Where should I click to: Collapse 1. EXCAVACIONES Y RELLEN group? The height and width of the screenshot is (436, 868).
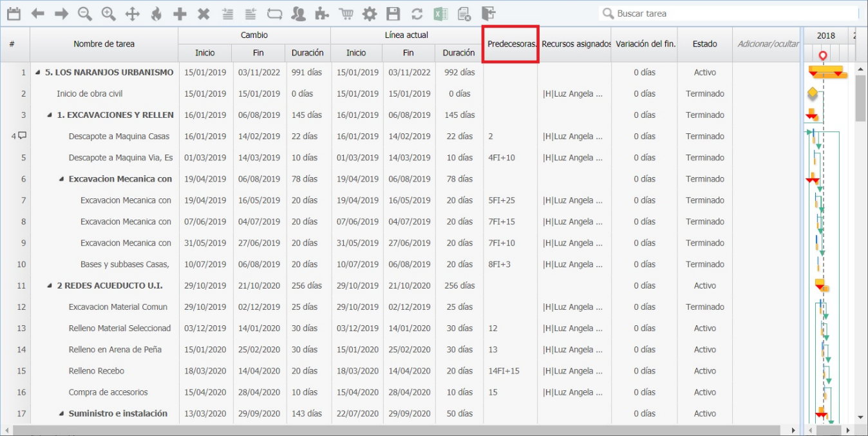coord(50,115)
